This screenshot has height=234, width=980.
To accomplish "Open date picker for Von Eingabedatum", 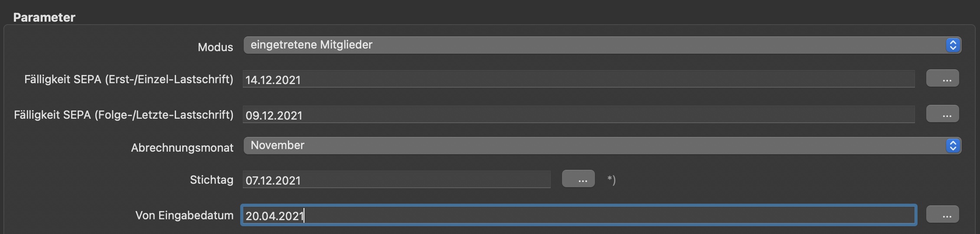I will 942,214.
